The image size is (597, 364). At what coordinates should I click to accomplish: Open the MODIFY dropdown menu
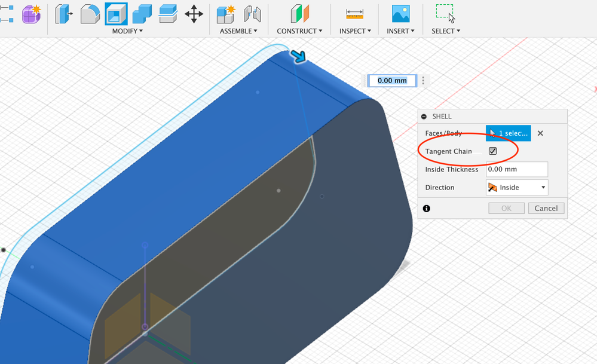coord(127,31)
